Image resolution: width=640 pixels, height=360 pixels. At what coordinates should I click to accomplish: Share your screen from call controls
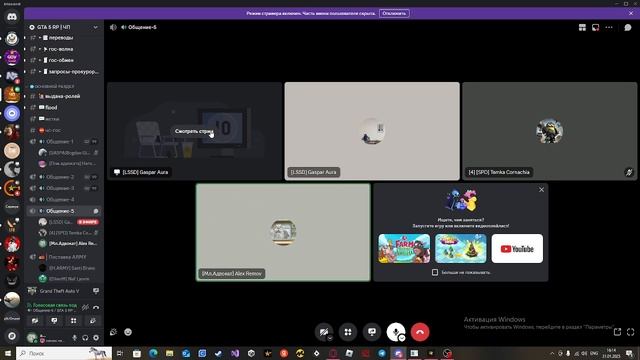pyautogui.click(x=372, y=332)
